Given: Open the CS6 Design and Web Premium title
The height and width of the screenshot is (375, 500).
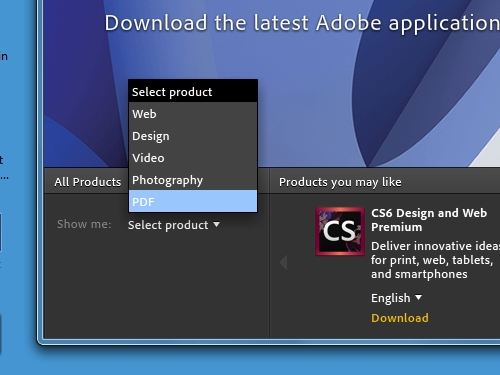Looking at the screenshot, I should (x=429, y=220).
